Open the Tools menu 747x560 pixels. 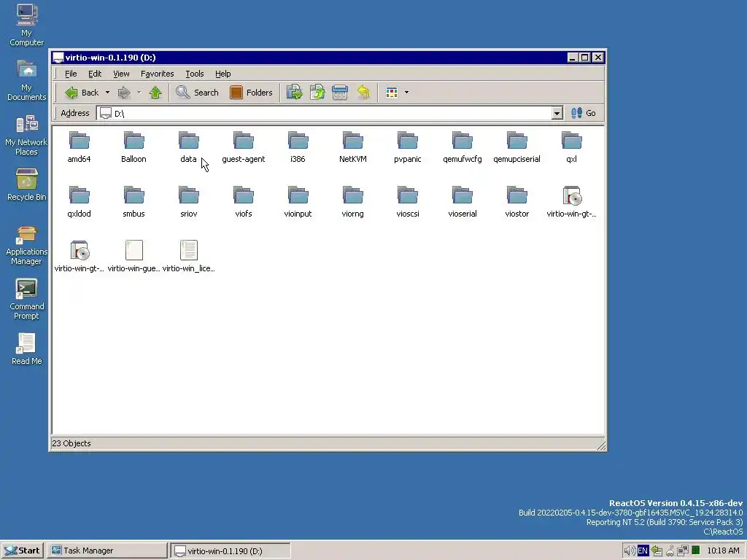click(194, 74)
